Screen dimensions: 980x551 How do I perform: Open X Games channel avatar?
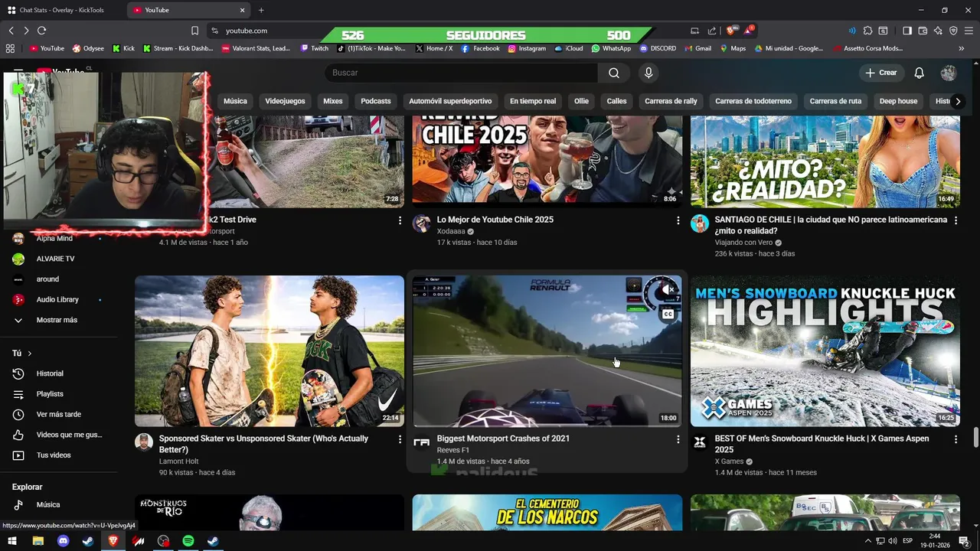700,442
